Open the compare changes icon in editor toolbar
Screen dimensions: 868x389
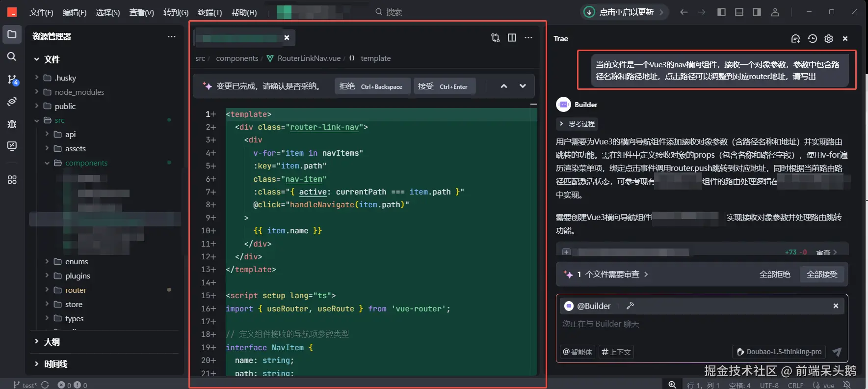coord(496,38)
